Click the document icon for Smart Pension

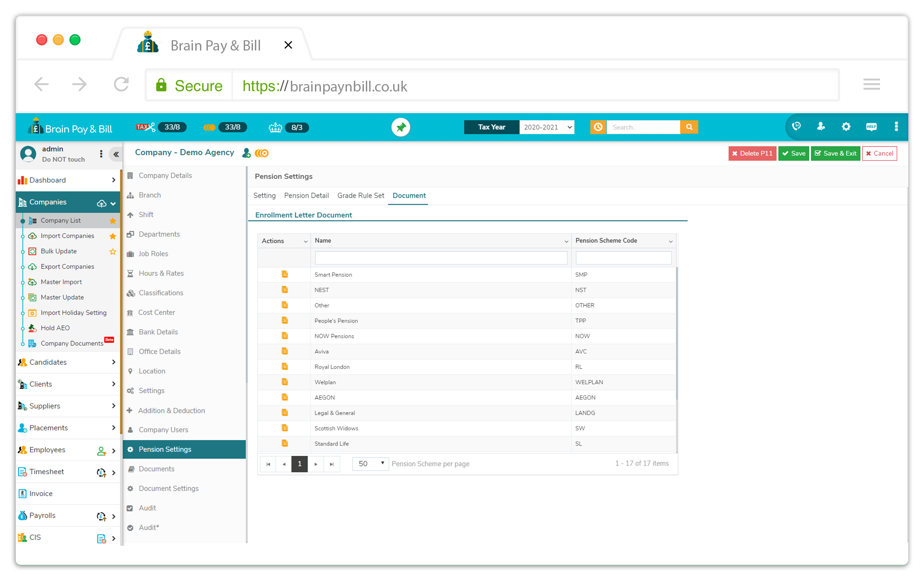click(x=285, y=274)
